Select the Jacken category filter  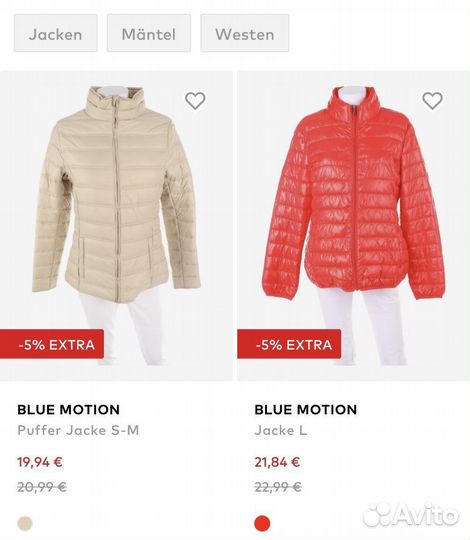pos(56,33)
